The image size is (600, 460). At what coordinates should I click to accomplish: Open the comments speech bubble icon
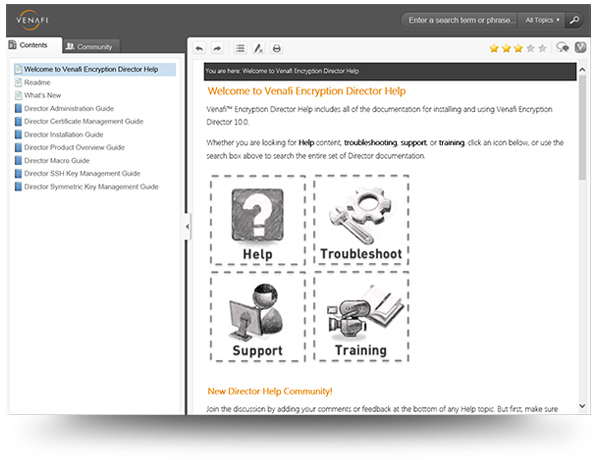coord(563,47)
